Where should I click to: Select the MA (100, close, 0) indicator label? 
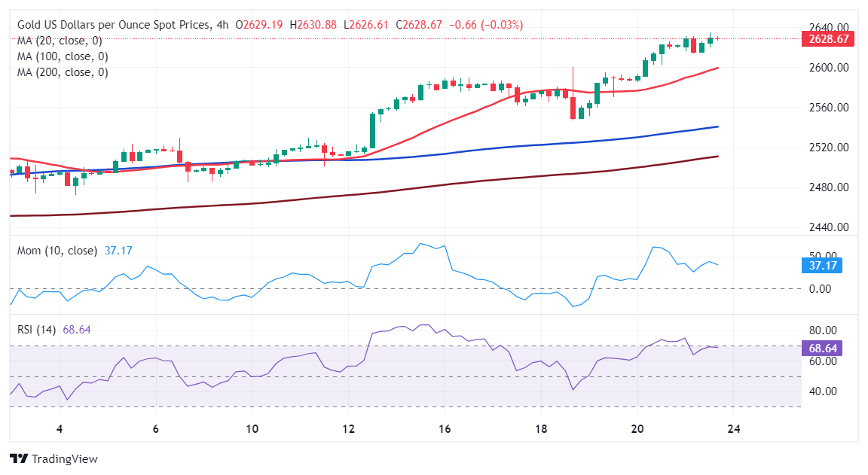[63, 56]
